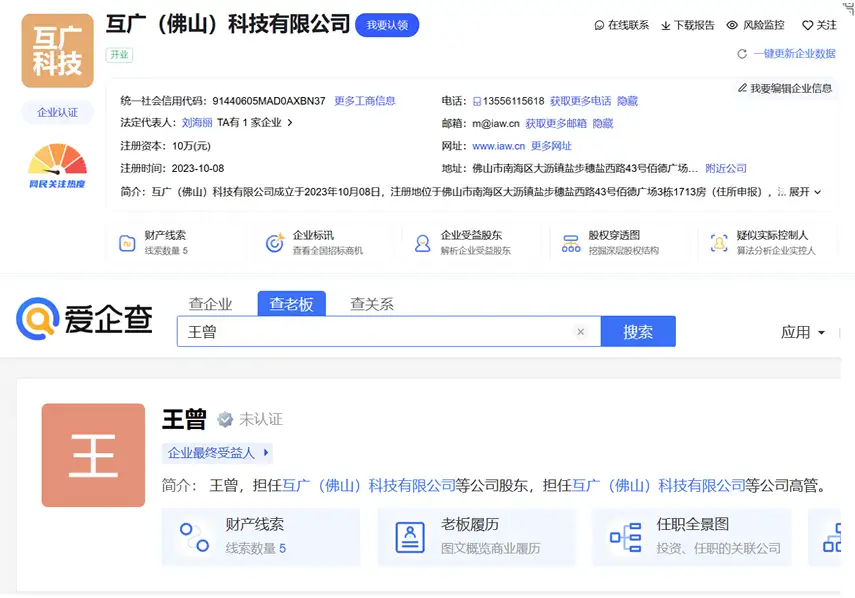Open the 应用 dropdown menu
This screenshot has height=598, width=855.
tap(803, 332)
